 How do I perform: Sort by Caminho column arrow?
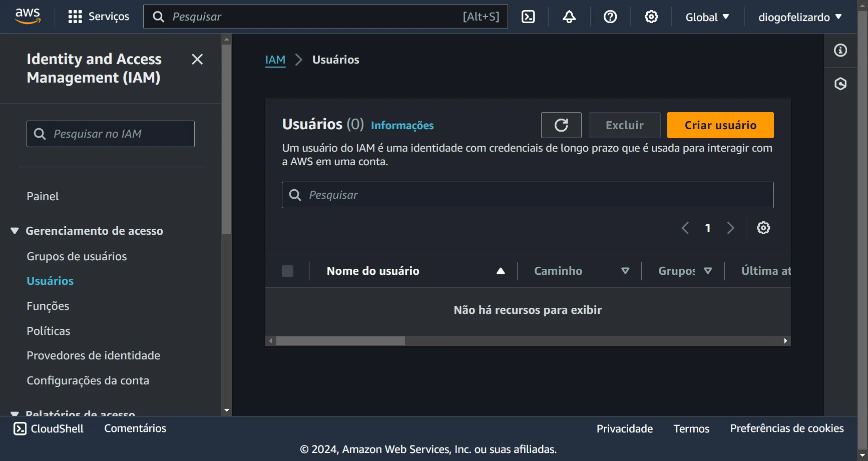tap(625, 271)
